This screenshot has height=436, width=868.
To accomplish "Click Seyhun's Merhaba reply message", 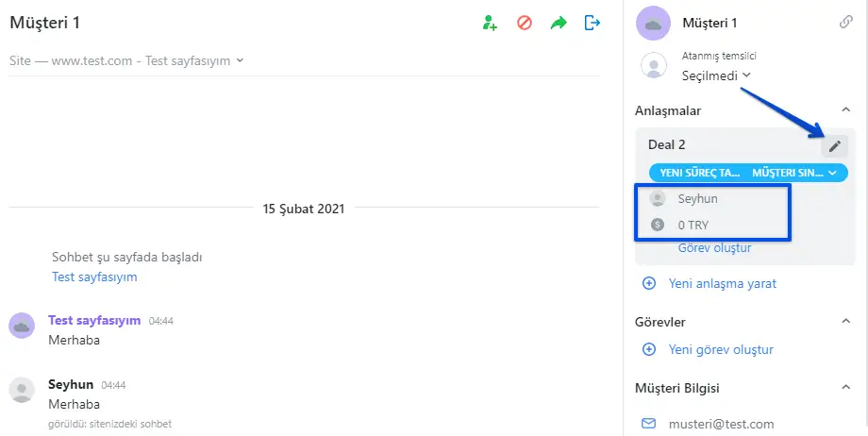I will point(75,405).
